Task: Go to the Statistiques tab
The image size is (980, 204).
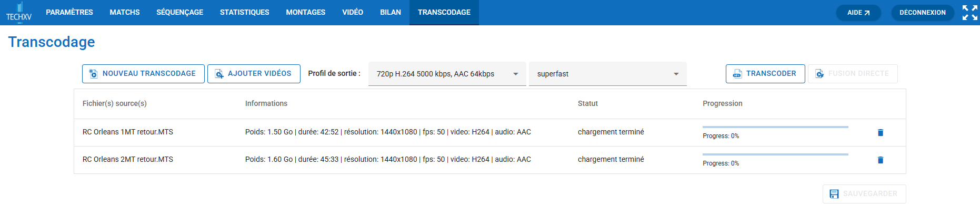Action: coord(244,12)
